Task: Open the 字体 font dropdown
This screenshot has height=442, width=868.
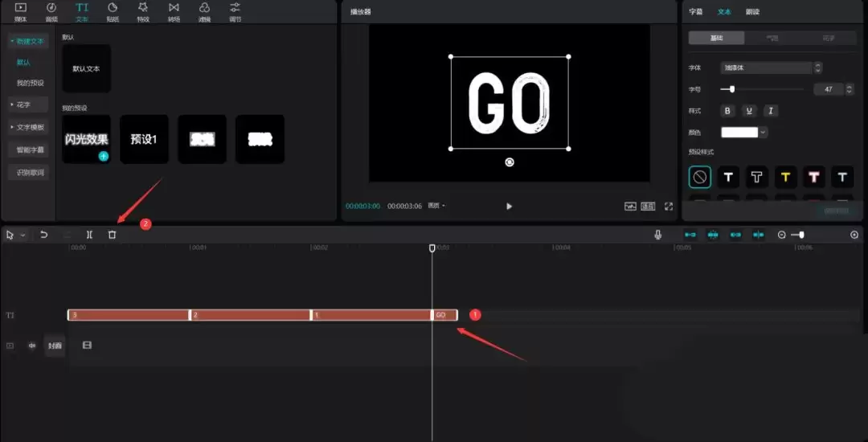Action: coord(771,68)
